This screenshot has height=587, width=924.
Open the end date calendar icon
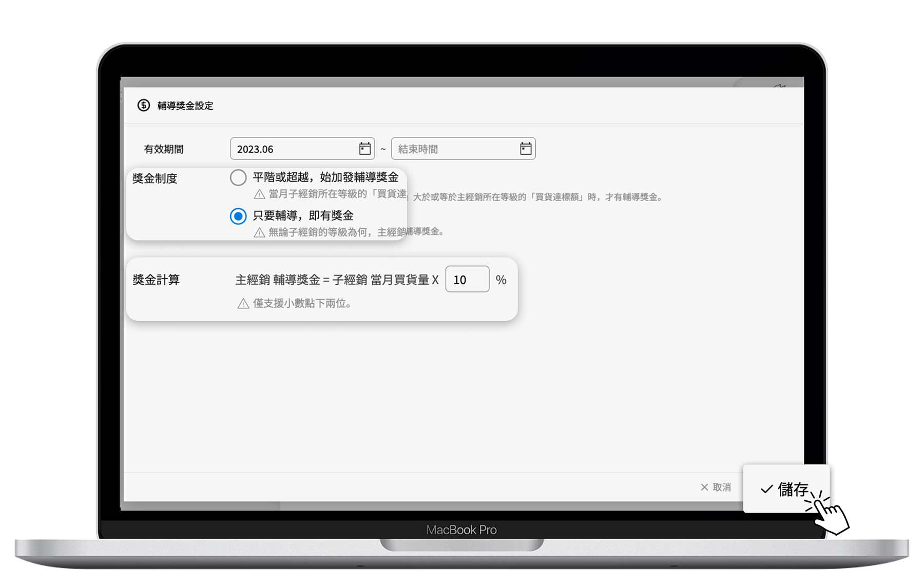[x=525, y=149]
